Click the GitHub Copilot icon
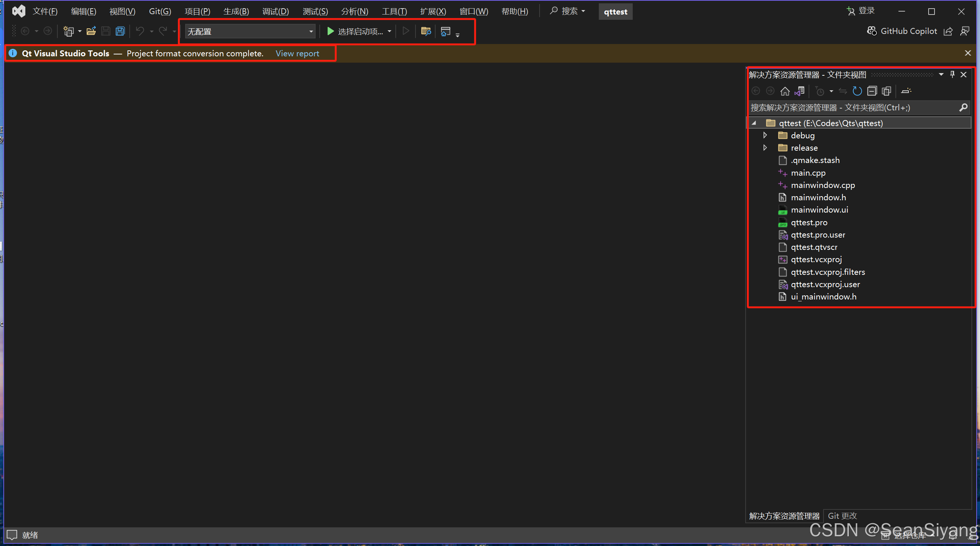980x546 pixels. click(872, 31)
